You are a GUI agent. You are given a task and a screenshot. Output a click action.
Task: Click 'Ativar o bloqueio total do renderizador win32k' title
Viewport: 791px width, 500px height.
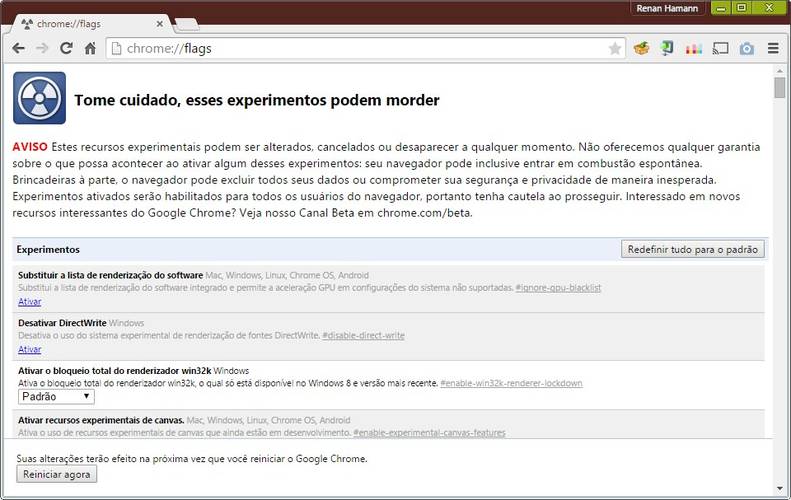coord(115,371)
